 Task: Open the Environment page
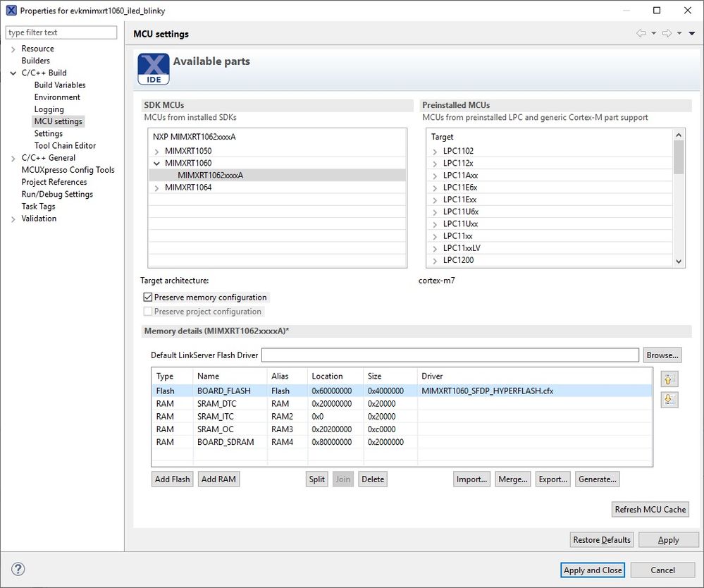(x=57, y=97)
